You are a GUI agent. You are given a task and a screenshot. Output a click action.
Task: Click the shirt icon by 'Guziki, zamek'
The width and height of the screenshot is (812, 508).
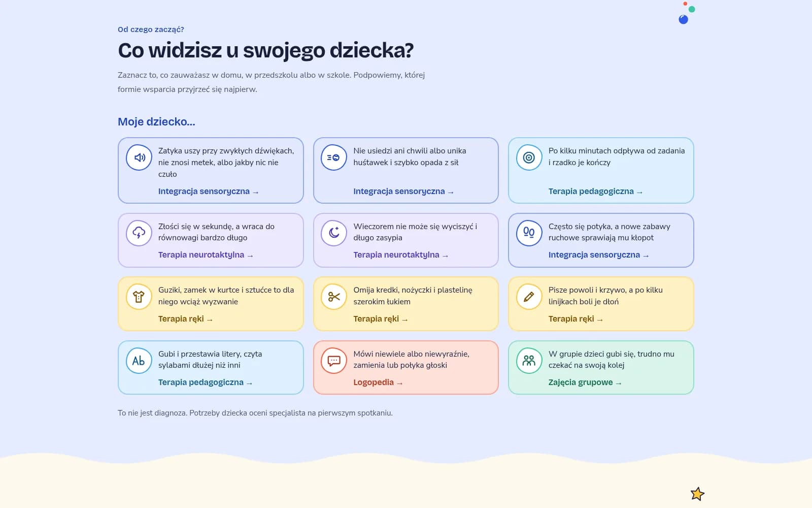point(139,297)
